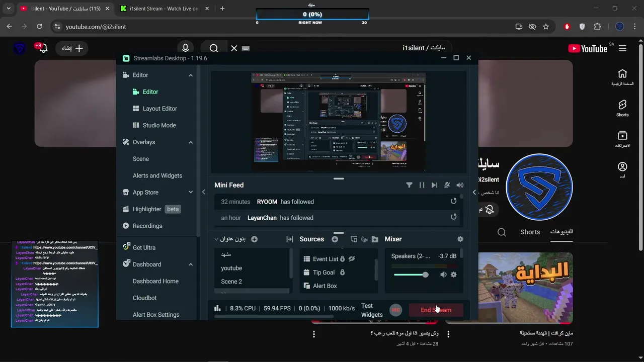Open a new browser tab
The width and height of the screenshot is (644, 362).
(x=222, y=9)
